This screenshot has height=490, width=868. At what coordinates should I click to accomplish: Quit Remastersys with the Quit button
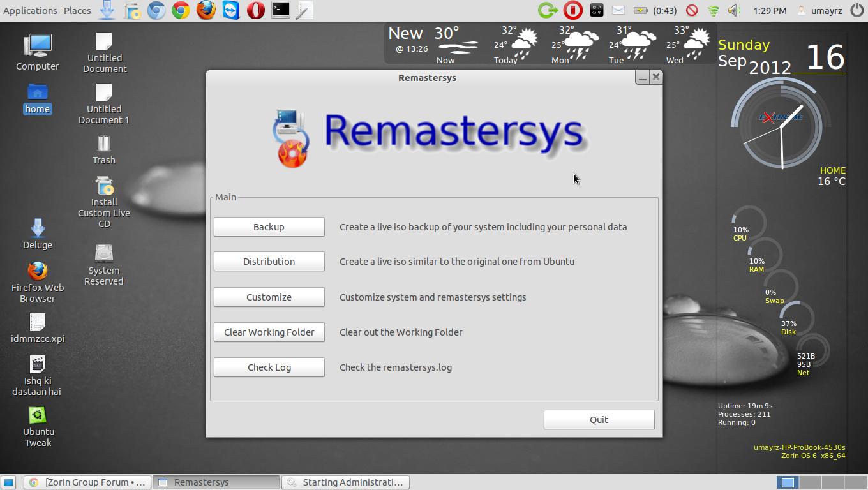pos(599,420)
